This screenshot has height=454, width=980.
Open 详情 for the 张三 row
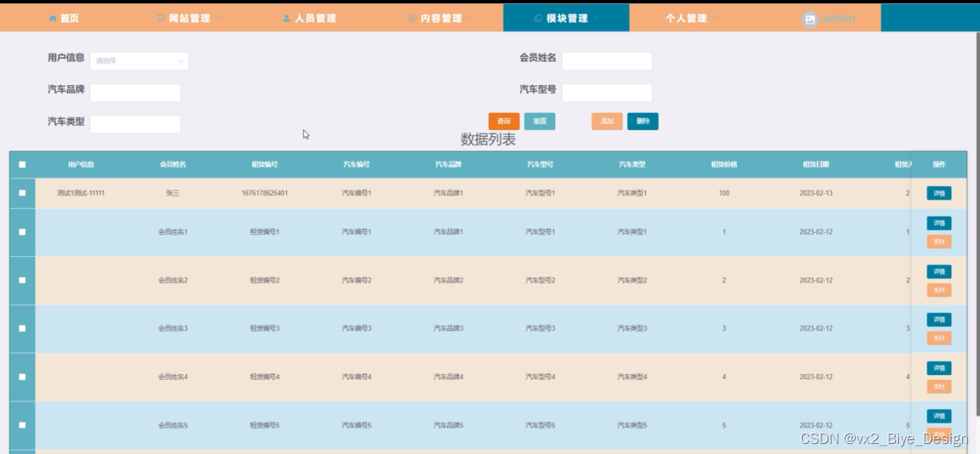[x=939, y=193]
